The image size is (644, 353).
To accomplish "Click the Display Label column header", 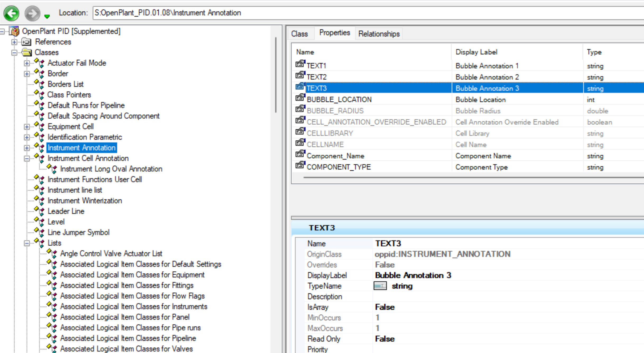I will click(476, 52).
